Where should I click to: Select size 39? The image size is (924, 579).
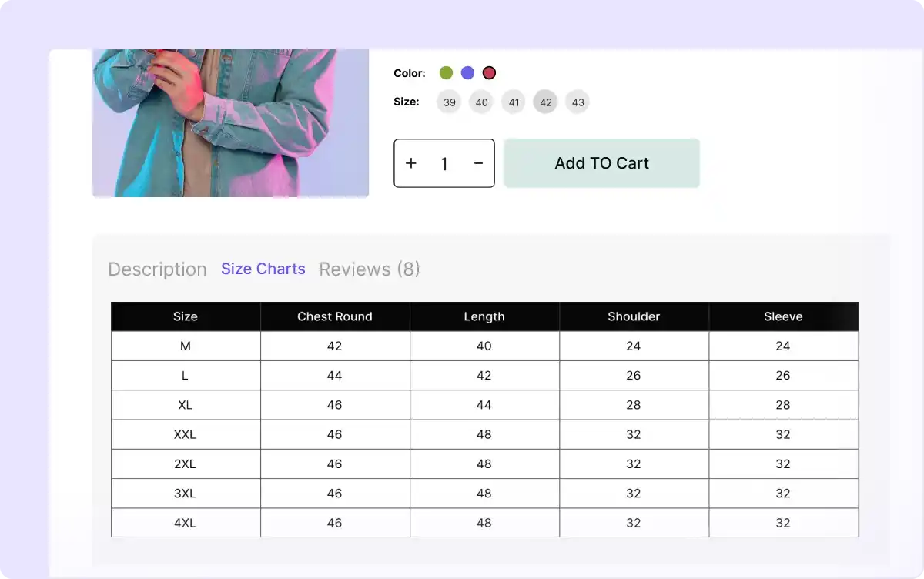[x=449, y=102]
